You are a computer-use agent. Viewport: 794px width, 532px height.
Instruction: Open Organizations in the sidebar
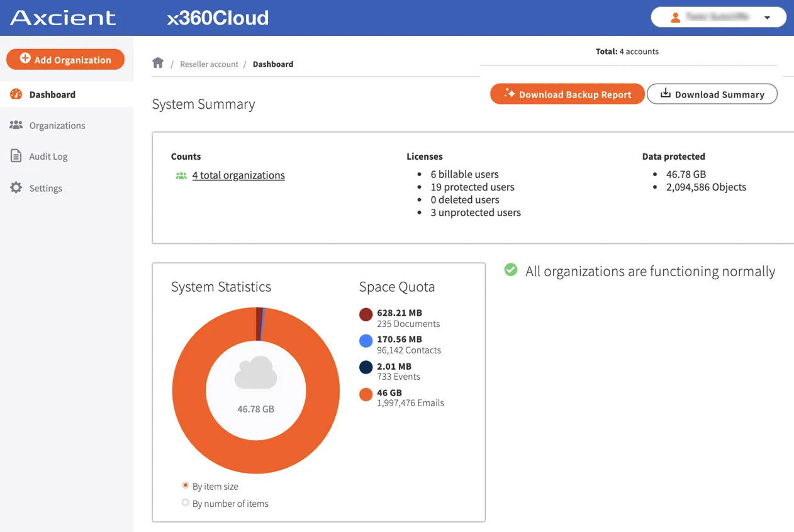click(x=57, y=125)
